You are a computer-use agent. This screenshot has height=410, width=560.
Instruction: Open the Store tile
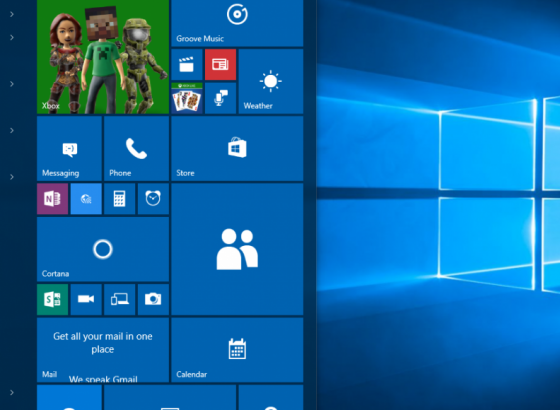pyautogui.click(x=237, y=149)
